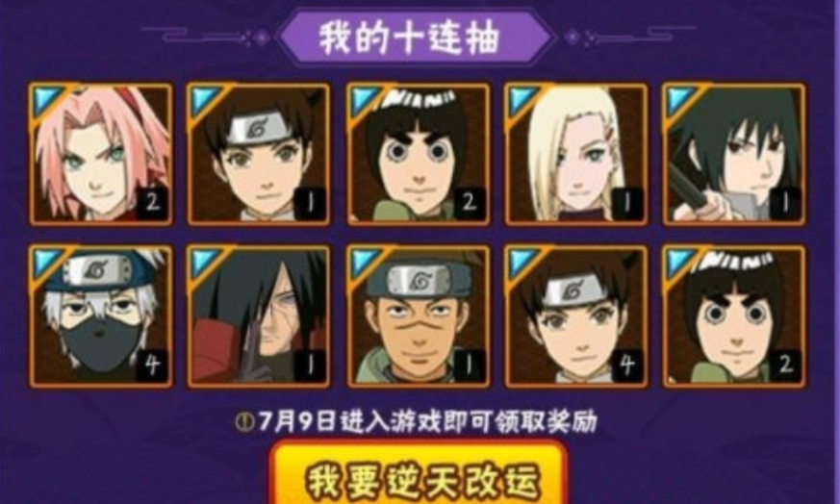This screenshot has height=504, width=840.
Task: Click the number 1 badge on Ino card
Action: click(627, 203)
